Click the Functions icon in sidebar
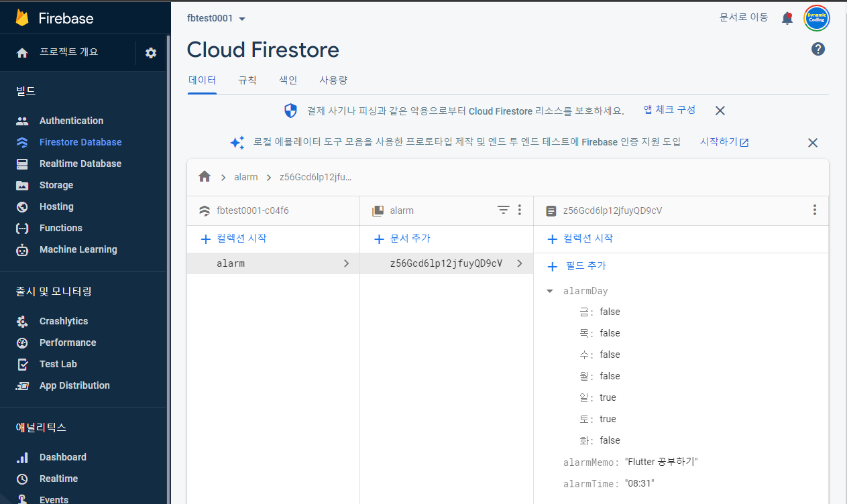 click(22, 228)
